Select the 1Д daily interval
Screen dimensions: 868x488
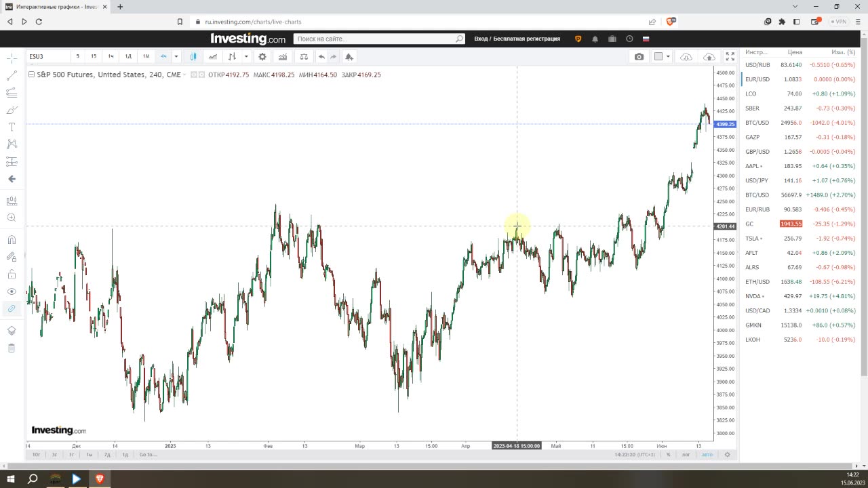(x=128, y=57)
